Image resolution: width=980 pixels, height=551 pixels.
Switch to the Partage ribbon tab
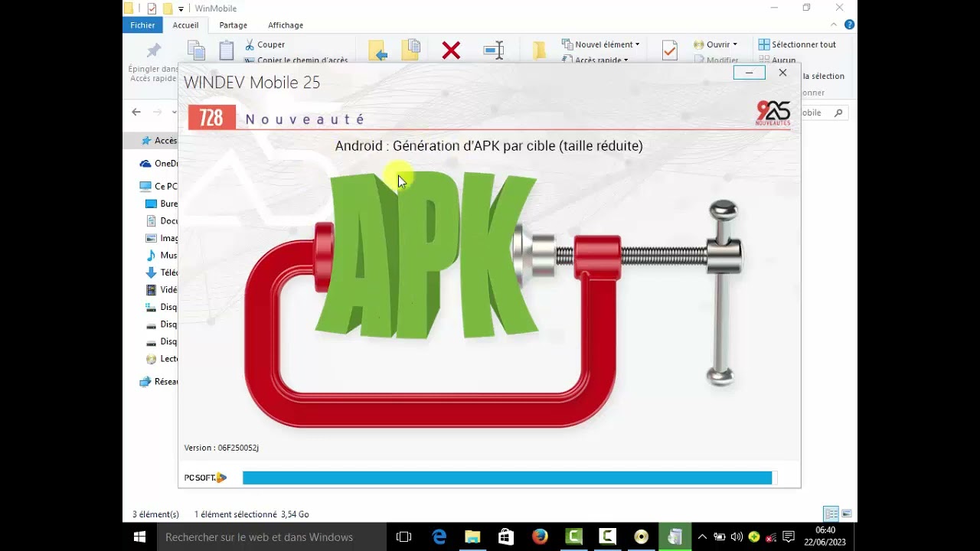233,24
